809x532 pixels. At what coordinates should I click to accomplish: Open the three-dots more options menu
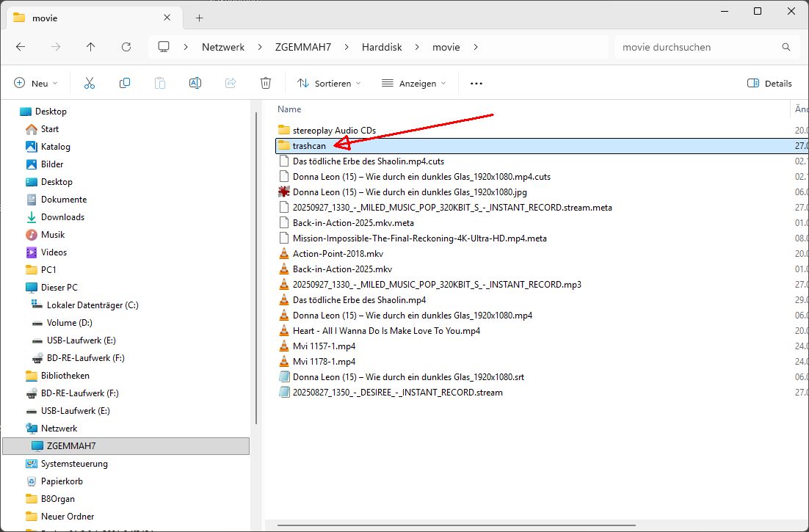pyautogui.click(x=476, y=84)
